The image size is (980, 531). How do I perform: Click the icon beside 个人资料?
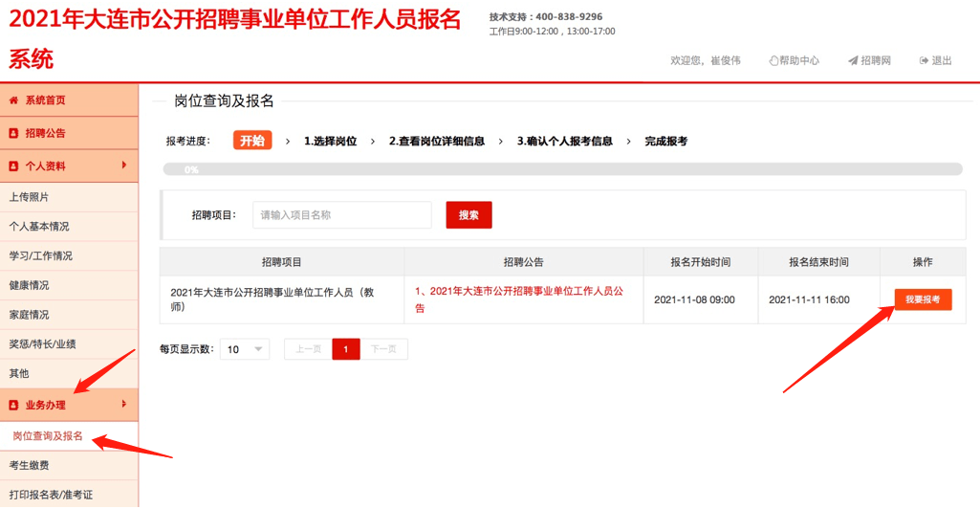(14, 166)
